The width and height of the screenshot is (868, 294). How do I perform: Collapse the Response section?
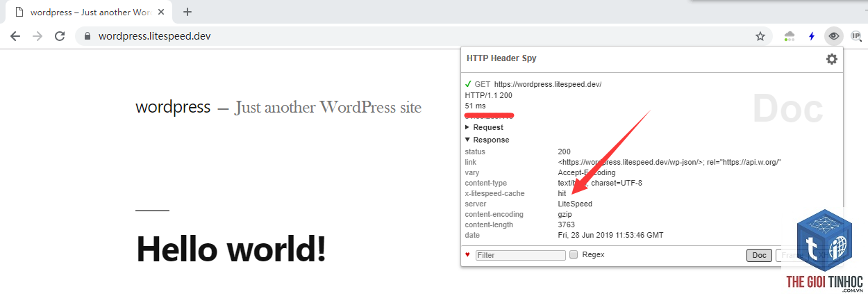487,140
